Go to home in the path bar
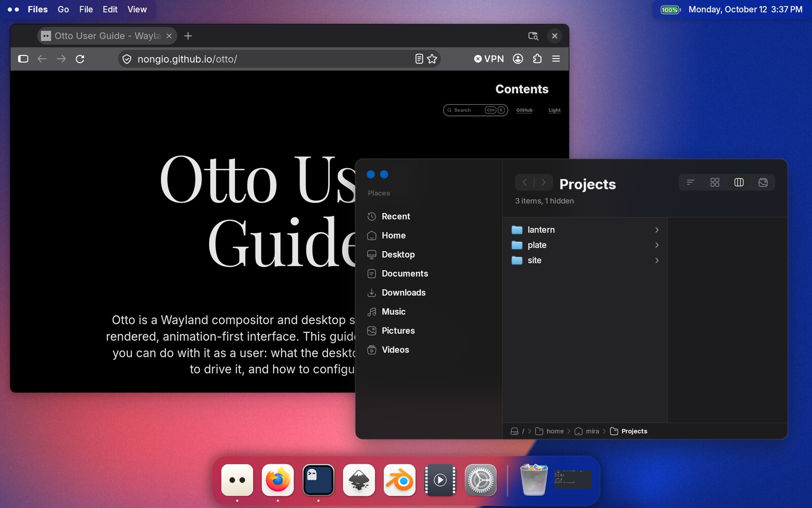This screenshot has width=812, height=508. 550,431
